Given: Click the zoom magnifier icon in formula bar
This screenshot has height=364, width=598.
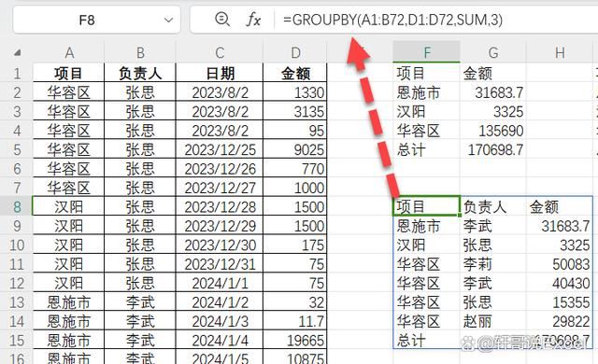Looking at the screenshot, I should pyautogui.click(x=222, y=19).
